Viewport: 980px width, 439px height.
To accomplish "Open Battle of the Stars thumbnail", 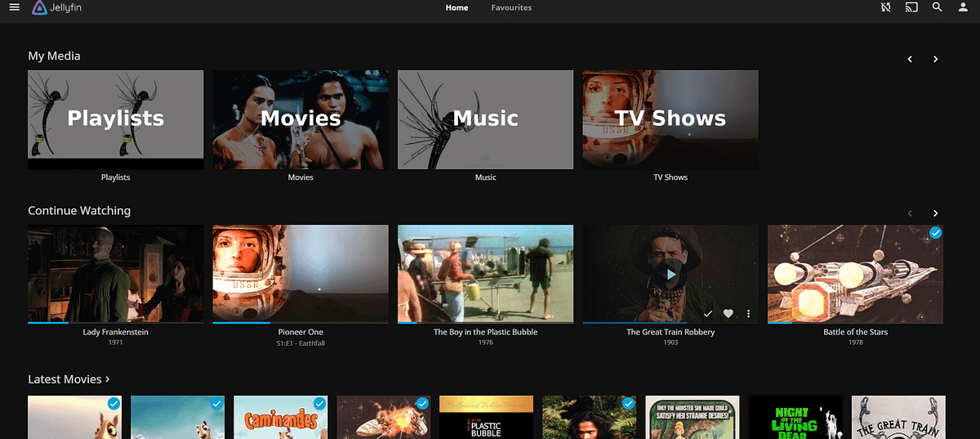I will click(855, 274).
